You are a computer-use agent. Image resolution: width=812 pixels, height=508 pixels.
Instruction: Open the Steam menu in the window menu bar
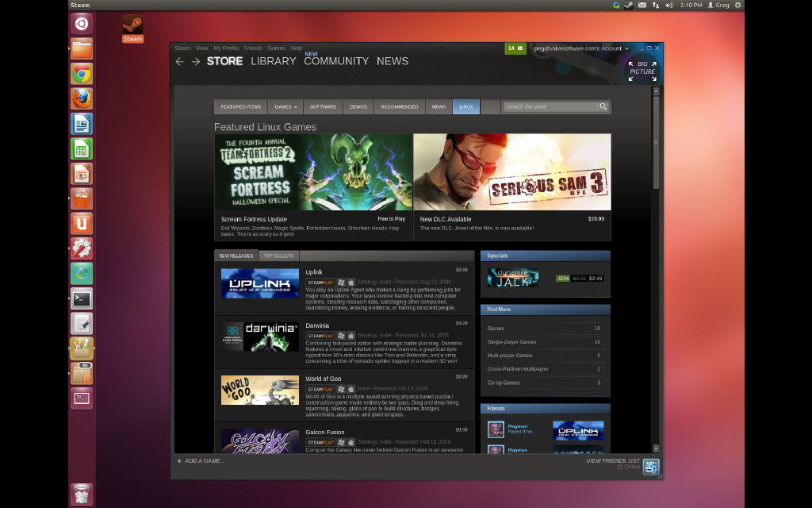point(183,48)
